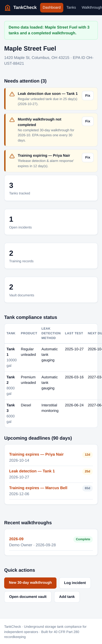
Task: Click the 25d deadline badge
Action: click(87, 471)
